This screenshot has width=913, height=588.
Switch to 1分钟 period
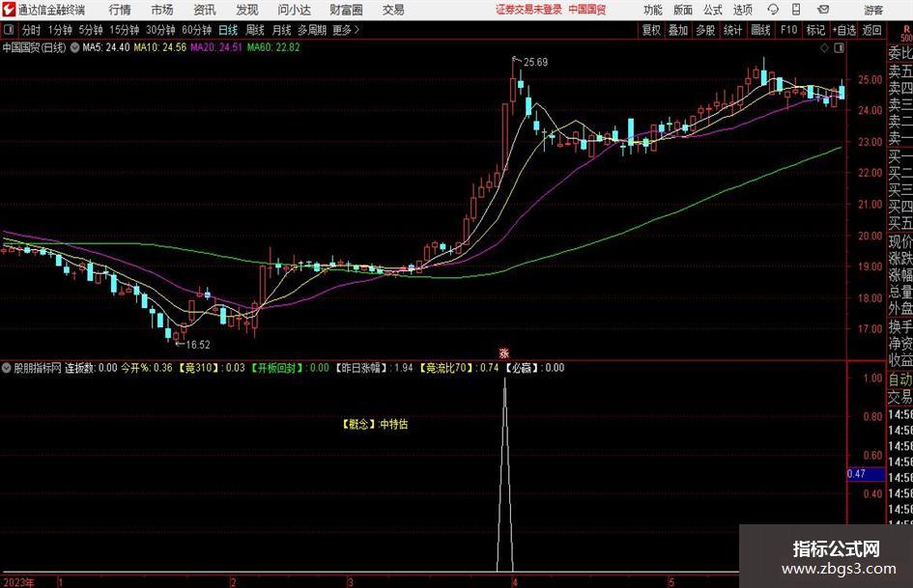pos(60,30)
